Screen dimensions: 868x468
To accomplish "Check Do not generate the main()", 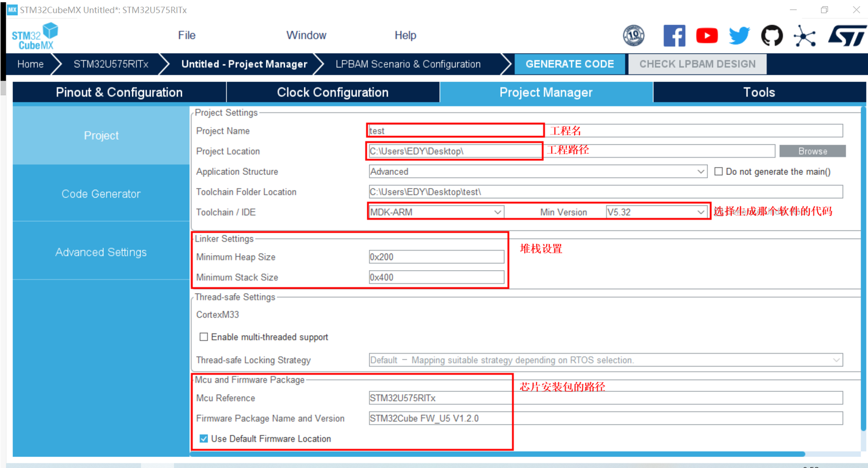I will pyautogui.click(x=718, y=172).
